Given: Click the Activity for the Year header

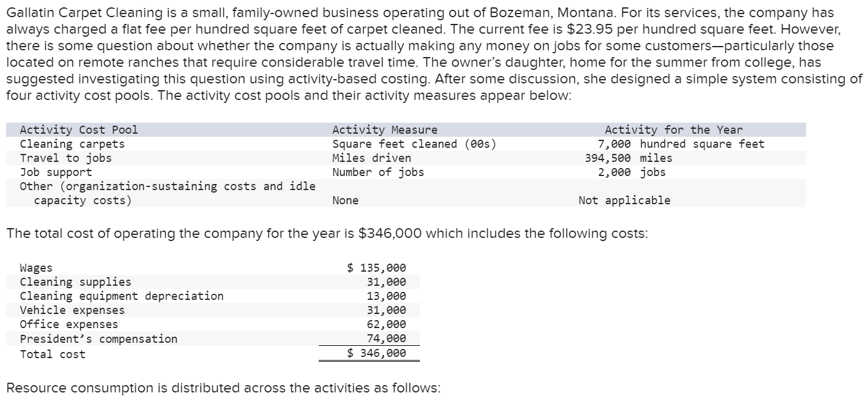Looking at the screenshot, I should click(673, 129).
